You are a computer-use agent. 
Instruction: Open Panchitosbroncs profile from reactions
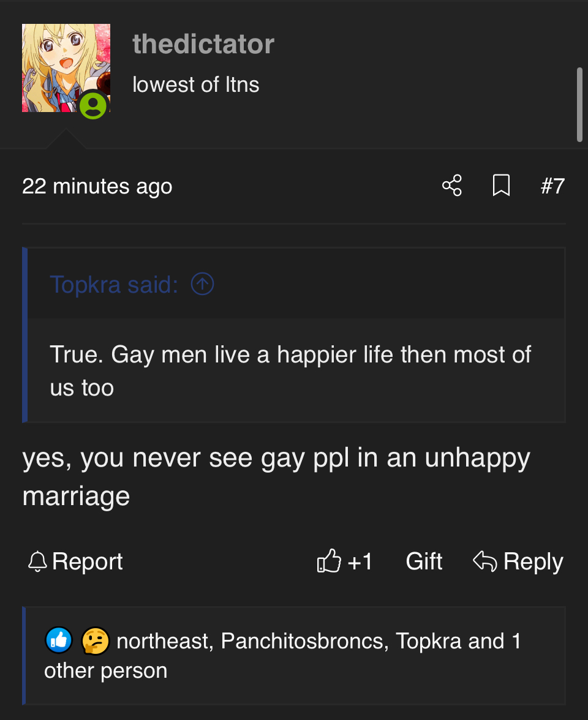(x=303, y=641)
